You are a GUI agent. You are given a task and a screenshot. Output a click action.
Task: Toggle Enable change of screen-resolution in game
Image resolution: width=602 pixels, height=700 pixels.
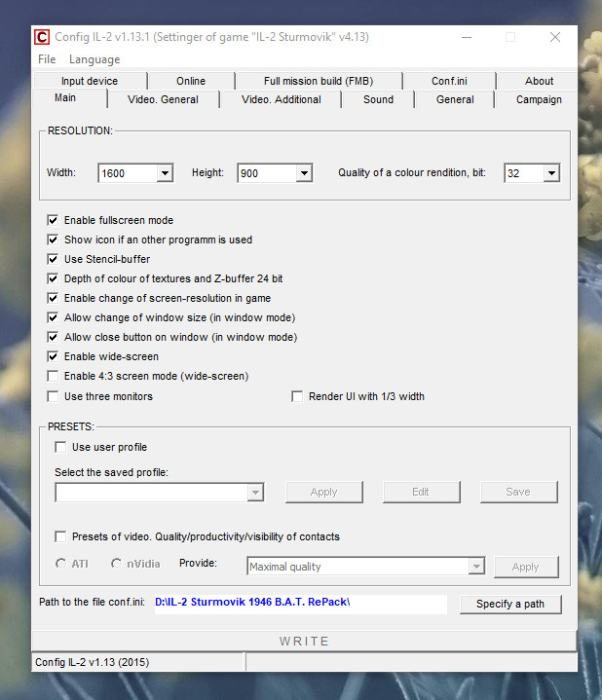53,298
